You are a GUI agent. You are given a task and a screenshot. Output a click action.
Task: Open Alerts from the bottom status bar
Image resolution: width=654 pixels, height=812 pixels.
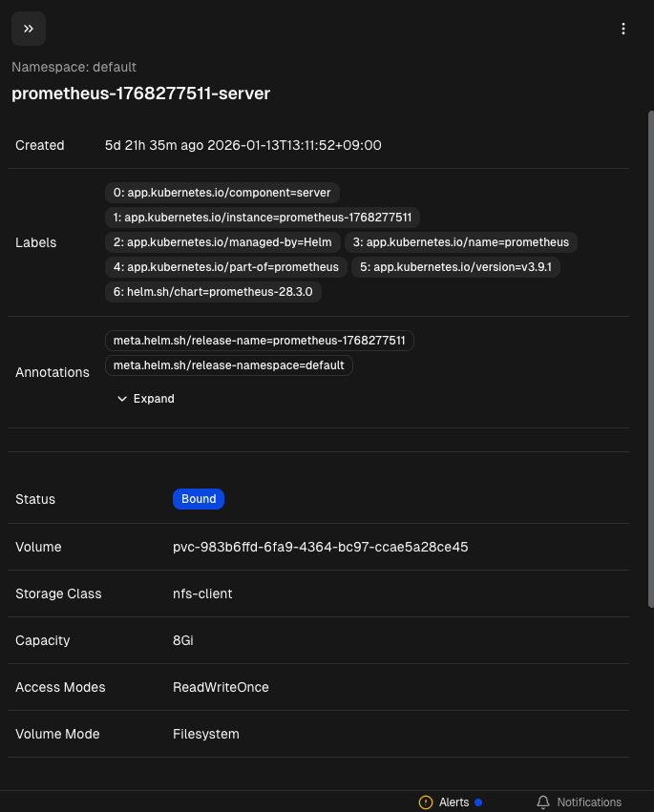454,802
